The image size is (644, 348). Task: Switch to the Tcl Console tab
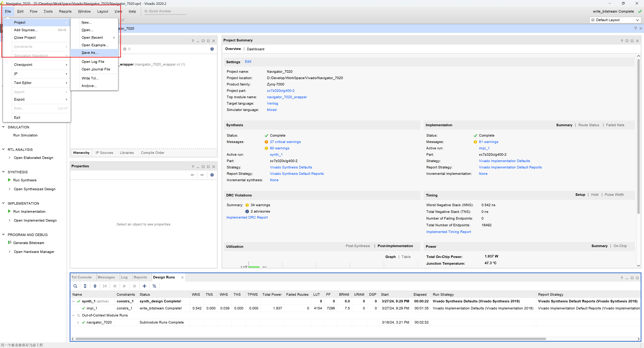coord(82,277)
